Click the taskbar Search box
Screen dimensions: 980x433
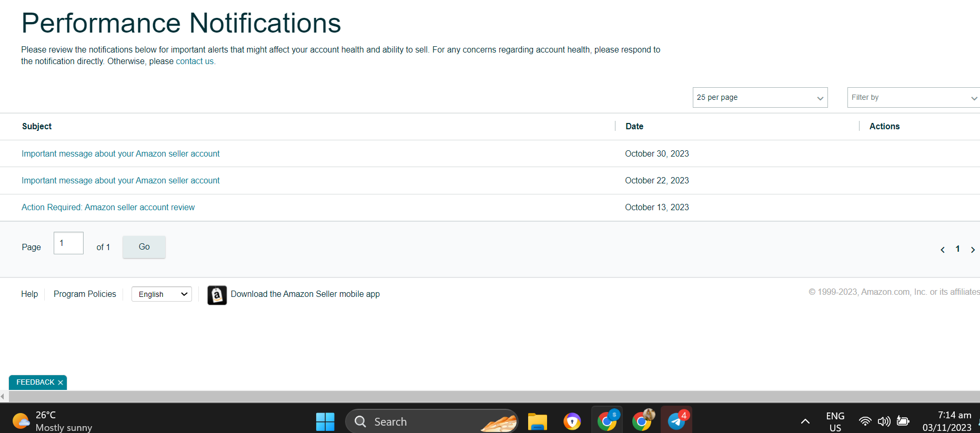point(431,421)
